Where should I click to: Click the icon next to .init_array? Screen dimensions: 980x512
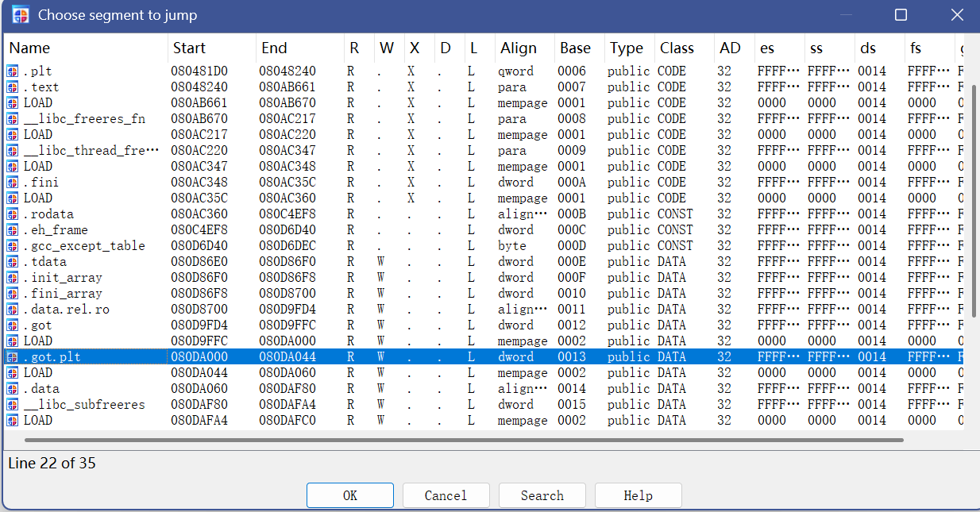pos(13,278)
